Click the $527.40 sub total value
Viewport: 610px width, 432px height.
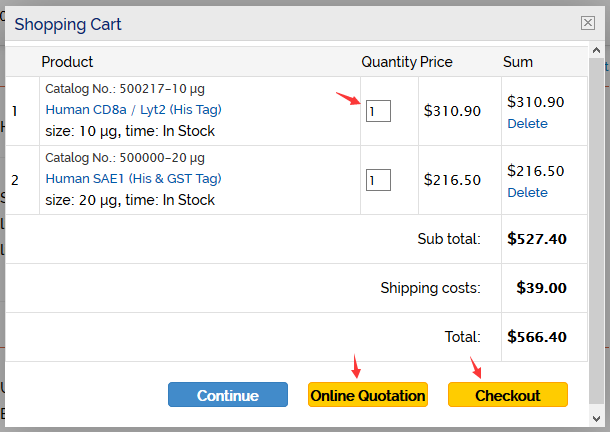pyautogui.click(x=537, y=239)
